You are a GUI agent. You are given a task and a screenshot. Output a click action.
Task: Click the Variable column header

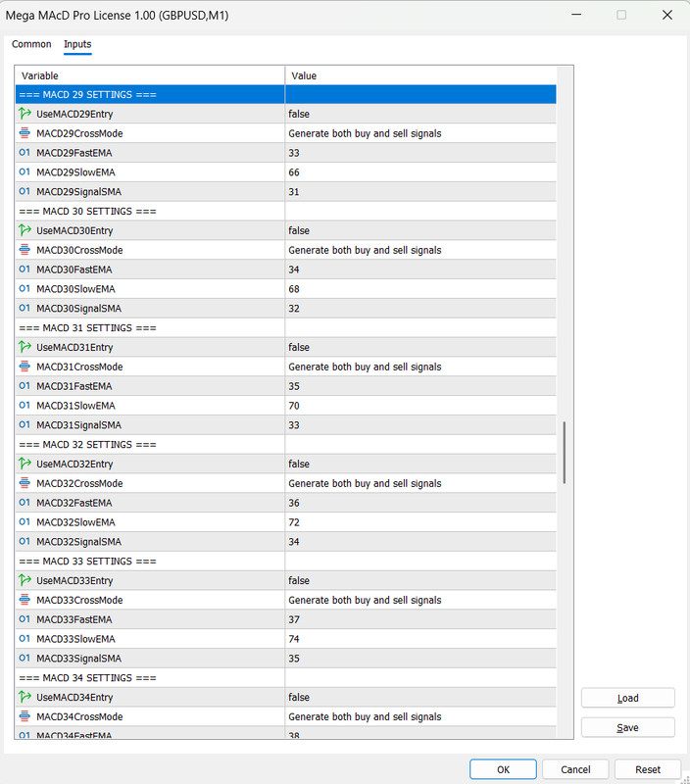[x=150, y=75]
